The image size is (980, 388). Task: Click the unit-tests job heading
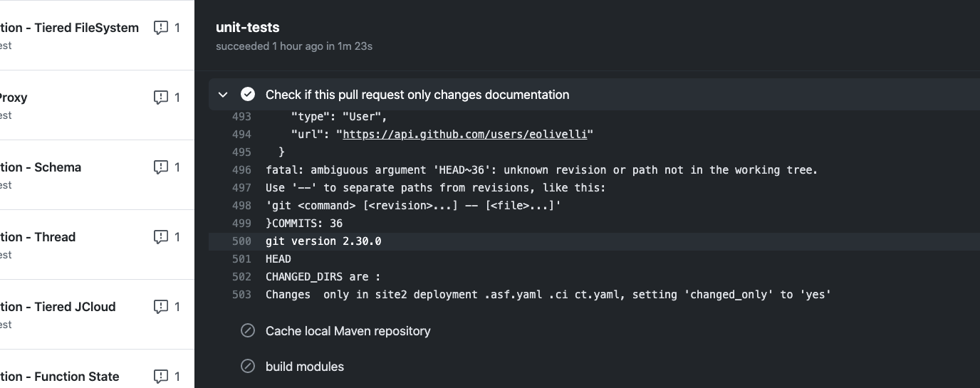point(248,28)
